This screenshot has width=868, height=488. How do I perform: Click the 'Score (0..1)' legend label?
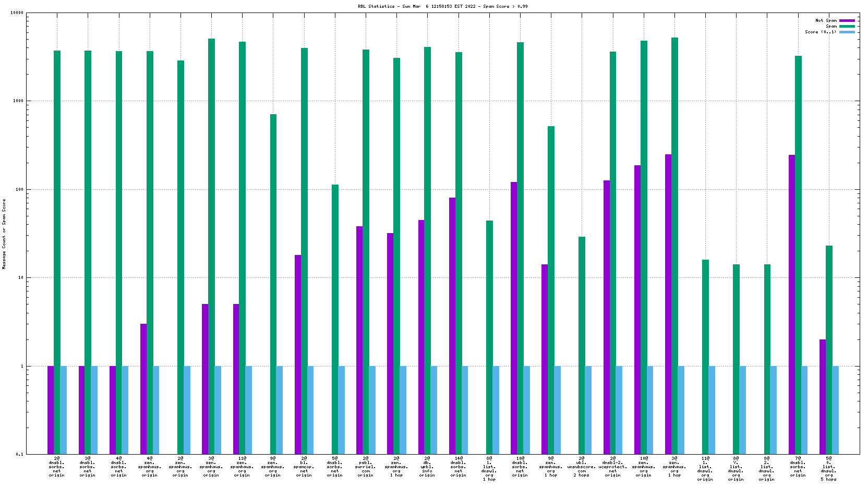coord(821,32)
